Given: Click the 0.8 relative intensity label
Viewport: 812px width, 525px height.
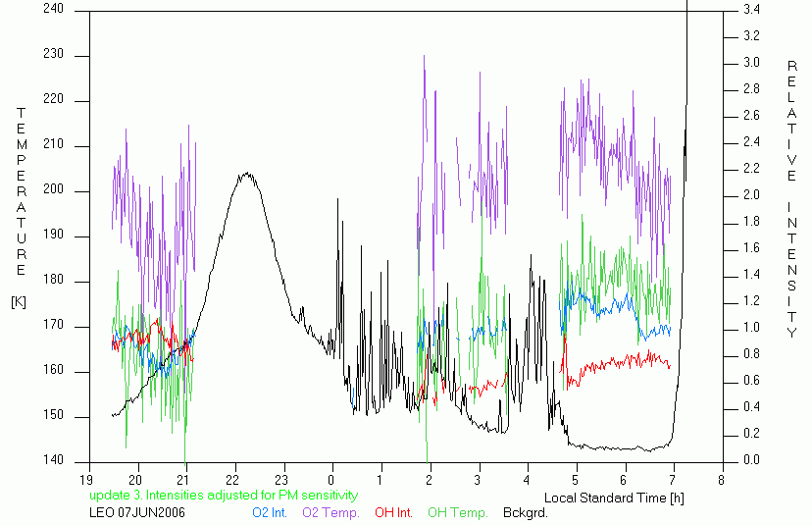Looking at the screenshot, I should (x=751, y=353).
